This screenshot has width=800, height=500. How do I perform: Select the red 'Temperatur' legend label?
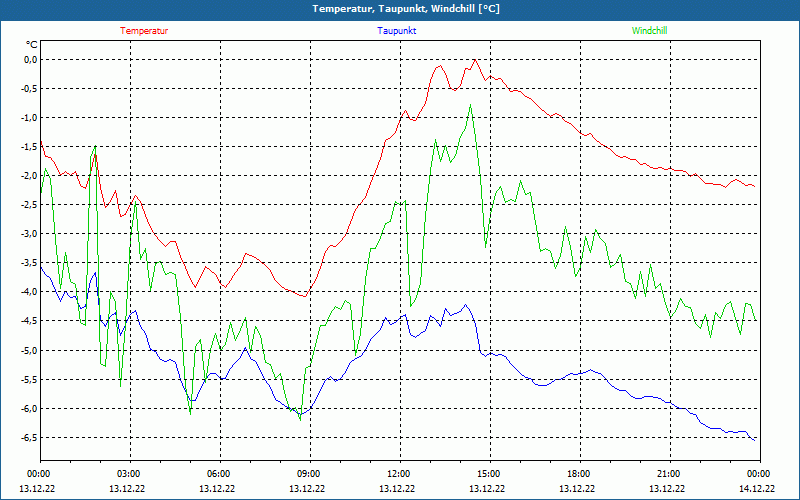[144, 31]
